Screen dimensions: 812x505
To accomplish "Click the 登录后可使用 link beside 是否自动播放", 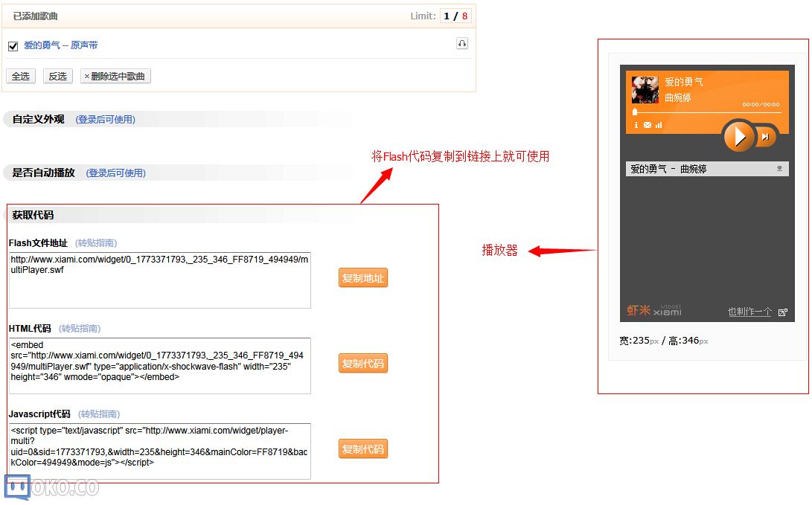I will coord(116,173).
